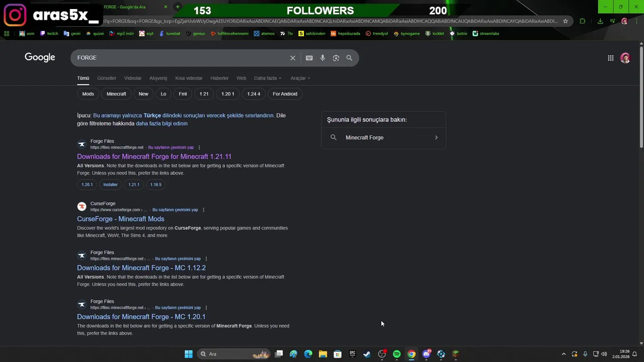Screen dimensions: 644x362
Task: Filter results with Minecraft chip
Action: coord(116,94)
